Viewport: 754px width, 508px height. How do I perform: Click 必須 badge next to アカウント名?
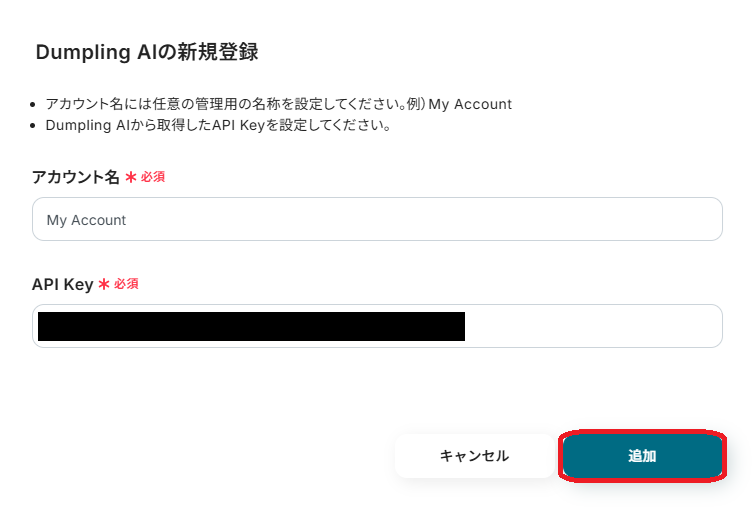pos(152,177)
